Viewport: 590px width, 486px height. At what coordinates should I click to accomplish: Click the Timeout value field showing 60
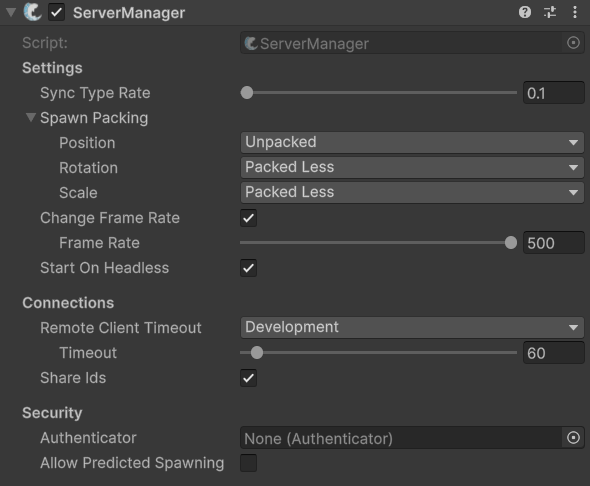point(554,353)
